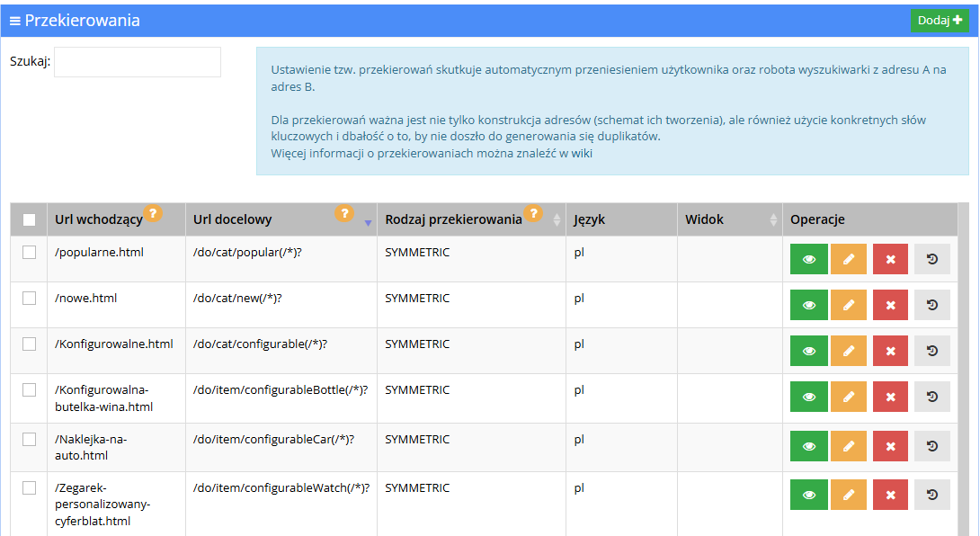
Task: Sort by Rodzaj przekierowania sort arrows
Action: click(x=557, y=219)
